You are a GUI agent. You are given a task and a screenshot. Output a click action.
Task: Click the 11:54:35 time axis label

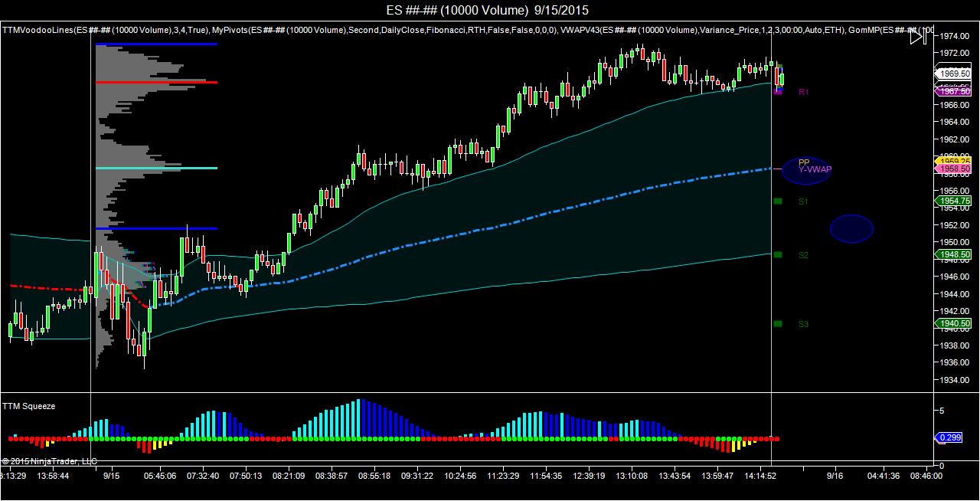coord(545,476)
